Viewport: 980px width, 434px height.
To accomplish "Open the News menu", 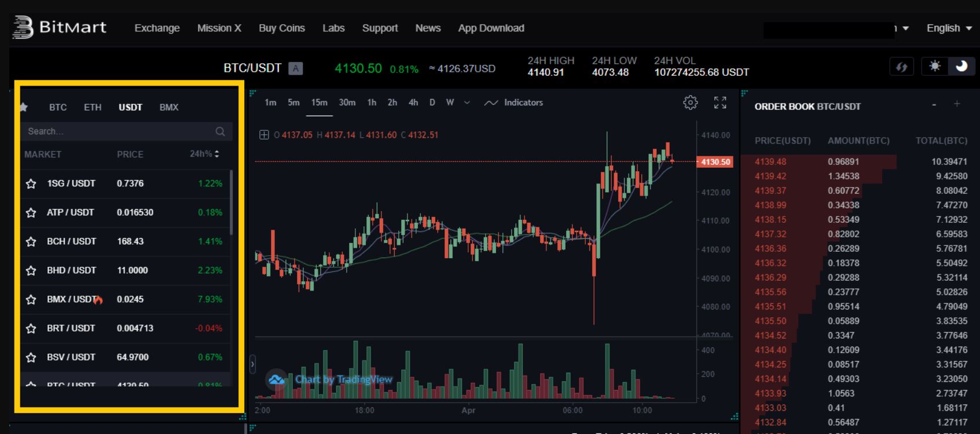I will (x=428, y=28).
